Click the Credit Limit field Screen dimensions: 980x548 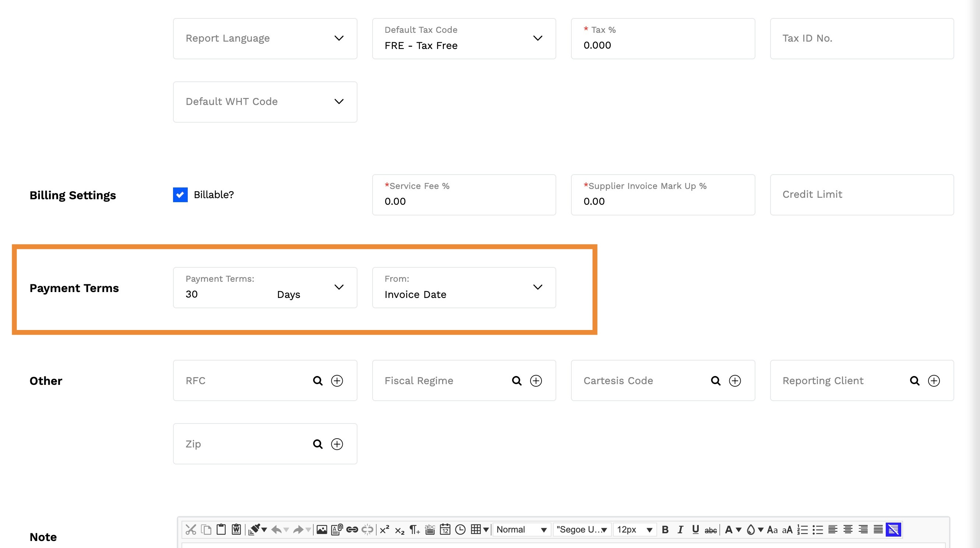pos(862,194)
